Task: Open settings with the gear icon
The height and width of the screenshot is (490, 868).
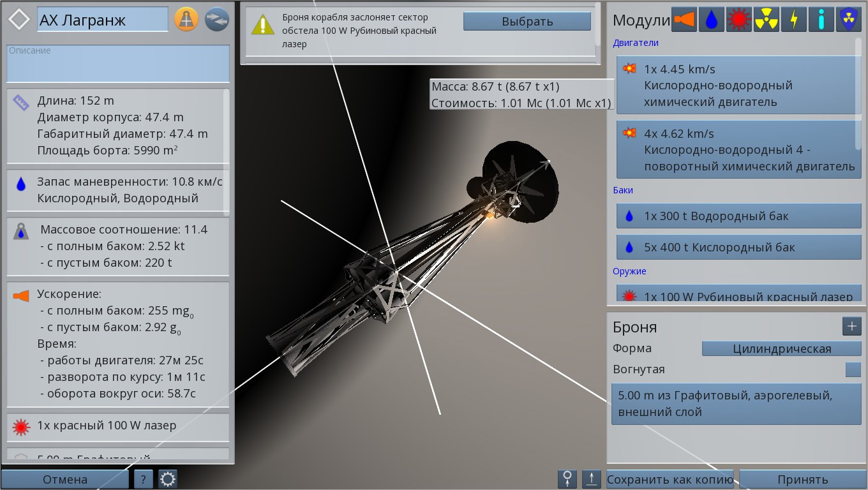Action: (x=168, y=479)
